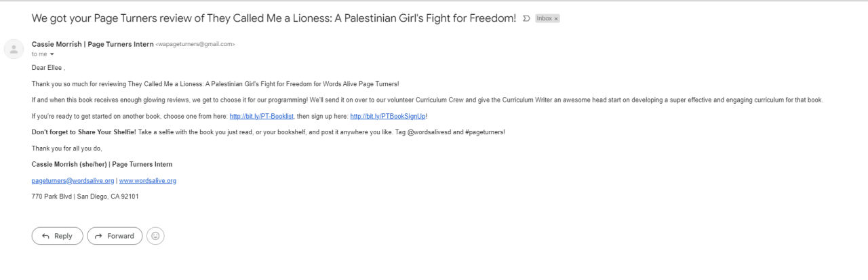868x280 pixels.
Task: Click the "Dear Ellee" greeting line
Action: pos(48,68)
